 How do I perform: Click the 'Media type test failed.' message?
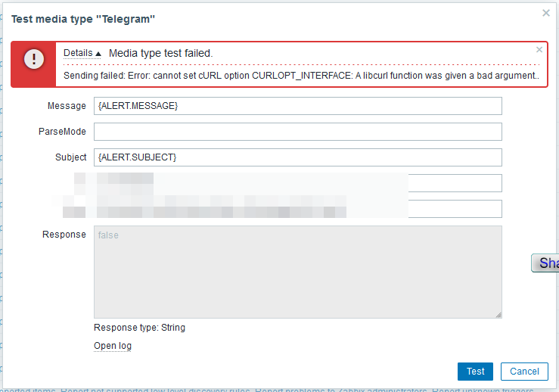click(161, 53)
